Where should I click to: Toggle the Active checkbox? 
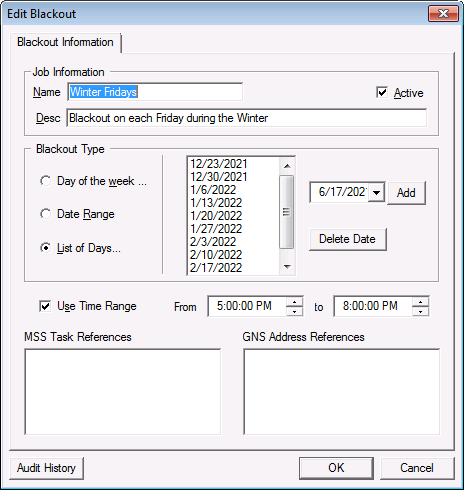pyautogui.click(x=382, y=92)
